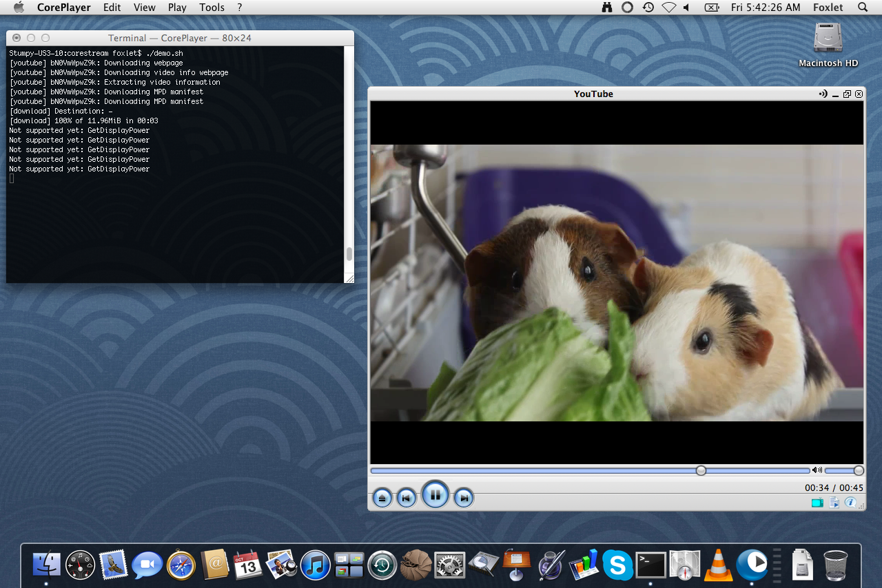882x588 pixels.
Task: Open the Wi-Fi status menu
Action: click(x=668, y=8)
